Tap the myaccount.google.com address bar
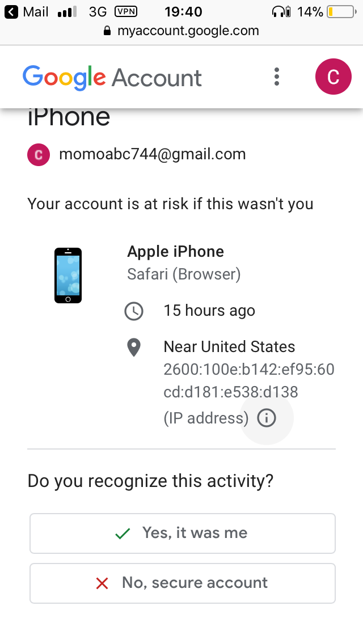 181,31
